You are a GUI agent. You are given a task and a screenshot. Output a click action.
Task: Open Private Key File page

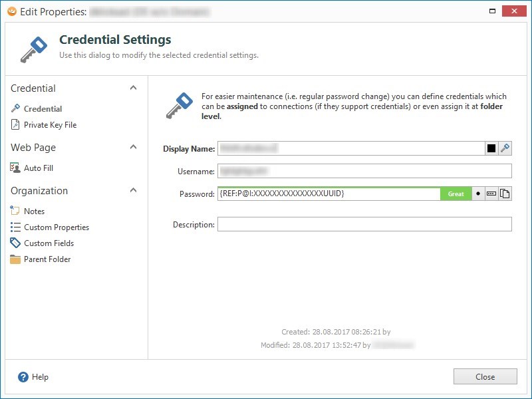[50, 125]
